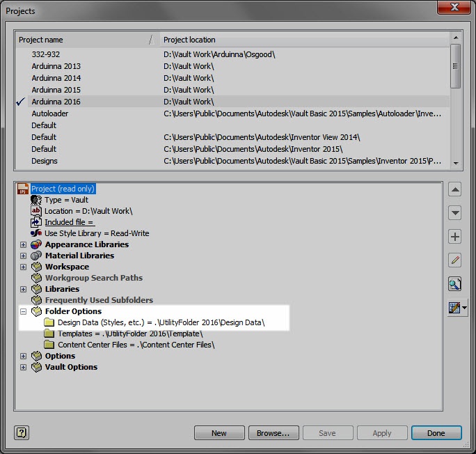
Task: Click the Included file = link
Action: point(69,222)
